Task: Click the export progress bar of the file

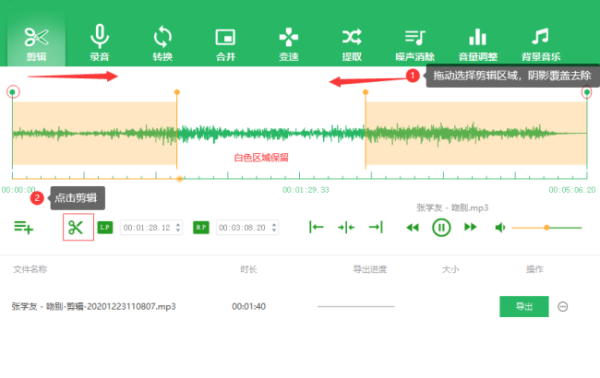Action: [x=356, y=306]
